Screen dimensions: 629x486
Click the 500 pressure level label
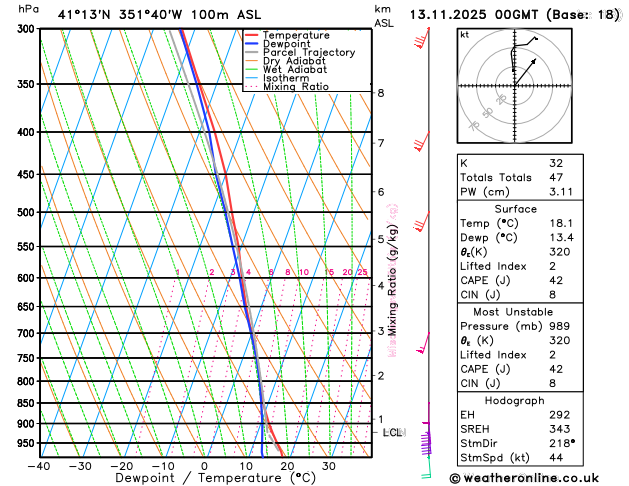[x=28, y=212]
